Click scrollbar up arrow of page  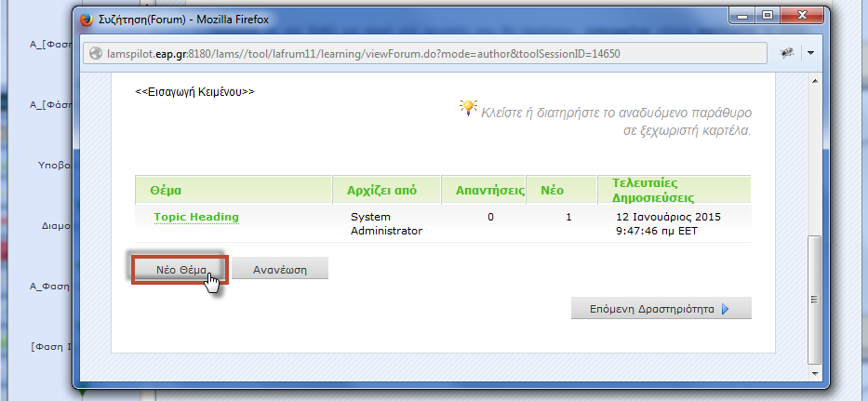[x=814, y=82]
